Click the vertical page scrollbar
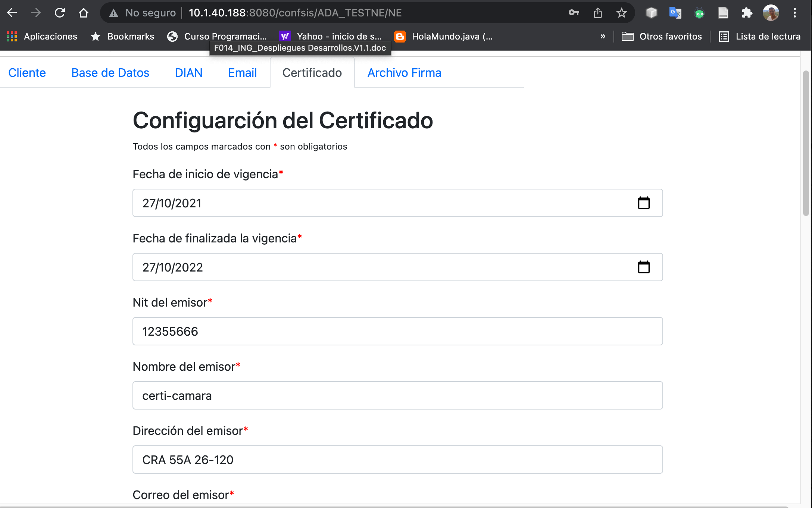The image size is (812, 508). [x=806, y=143]
